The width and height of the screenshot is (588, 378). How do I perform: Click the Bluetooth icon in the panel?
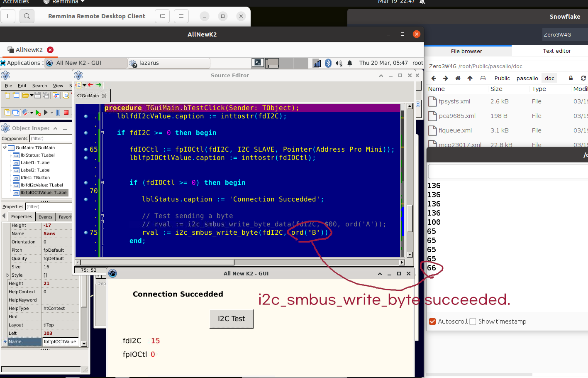pos(328,63)
